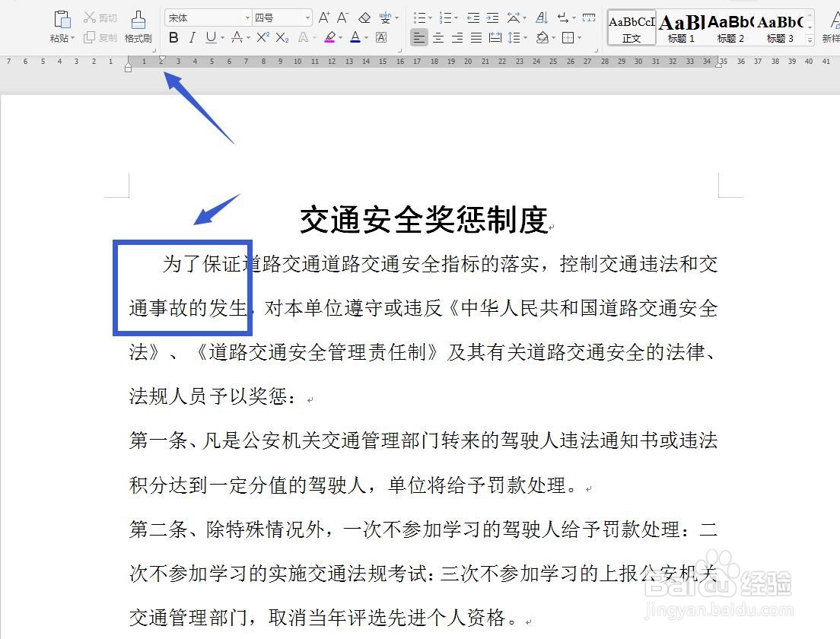
Task: Open the font dialog launcher corner icon
Action: point(399,50)
